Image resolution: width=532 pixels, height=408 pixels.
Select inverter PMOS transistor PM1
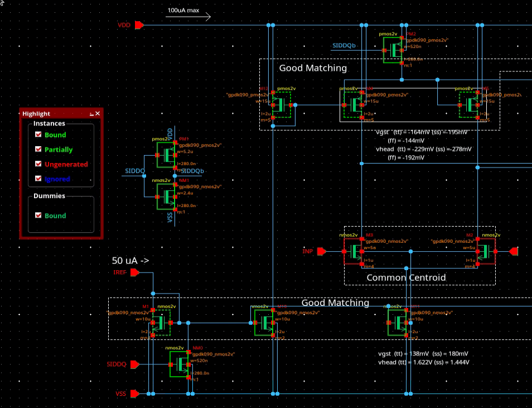[166, 155]
